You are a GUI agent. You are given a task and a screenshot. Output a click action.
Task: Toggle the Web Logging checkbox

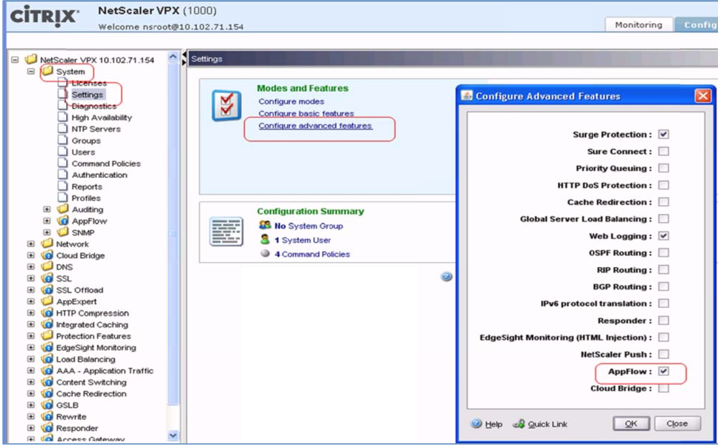tap(664, 236)
